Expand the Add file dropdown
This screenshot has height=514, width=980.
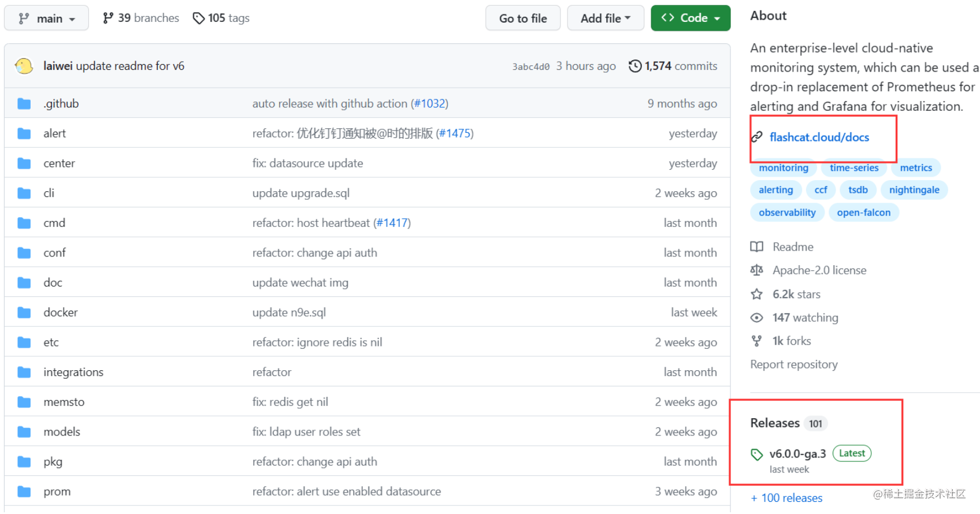[x=605, y=18]
